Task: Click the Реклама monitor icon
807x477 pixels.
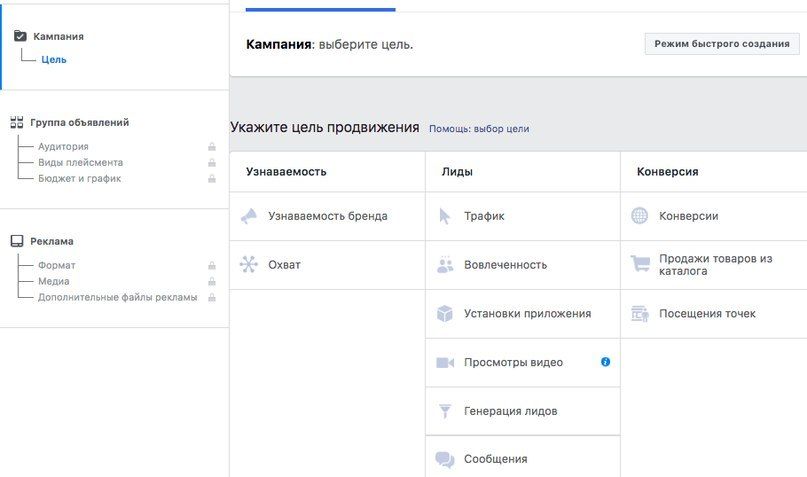Action: point(17,241)
